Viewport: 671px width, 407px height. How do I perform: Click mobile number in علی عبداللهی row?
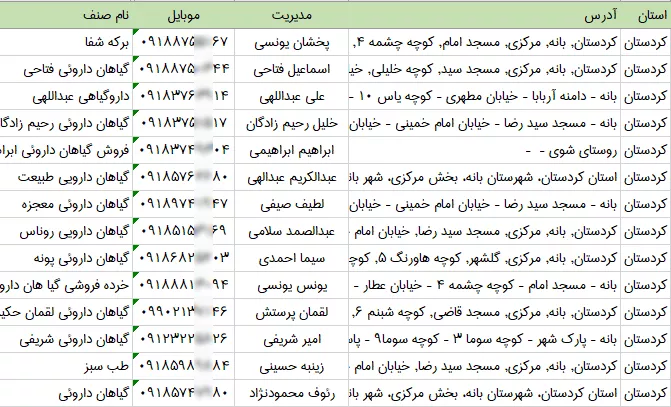184,96
